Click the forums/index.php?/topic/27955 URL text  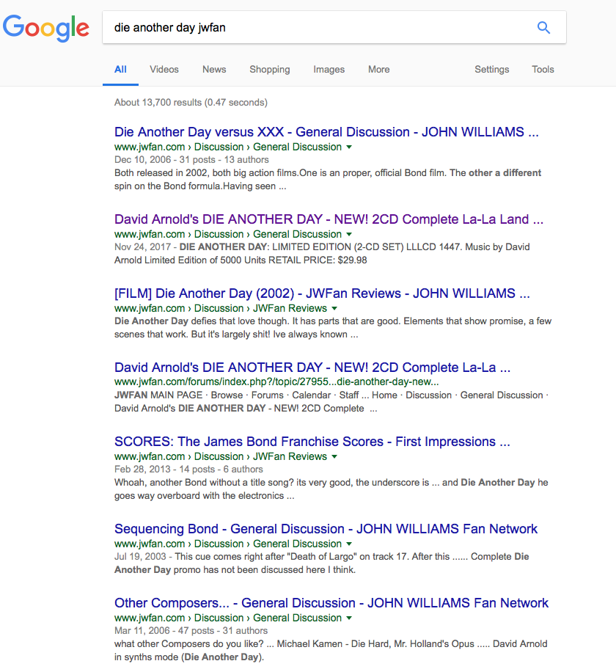pos(276,382)
